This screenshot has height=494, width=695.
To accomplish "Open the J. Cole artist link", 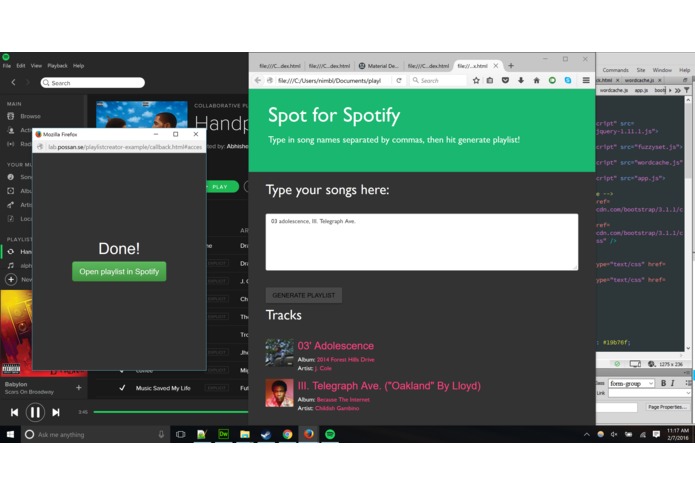I will tap(323, 368).
